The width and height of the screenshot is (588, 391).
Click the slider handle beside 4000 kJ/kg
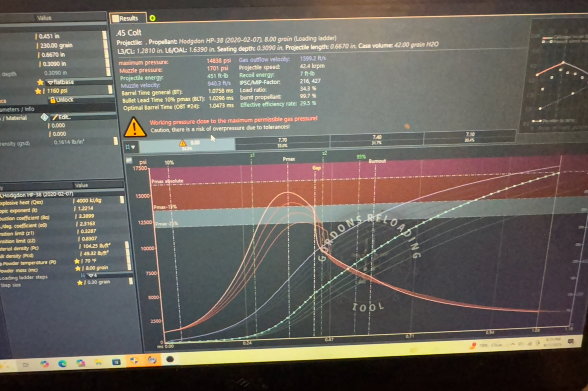122,200
